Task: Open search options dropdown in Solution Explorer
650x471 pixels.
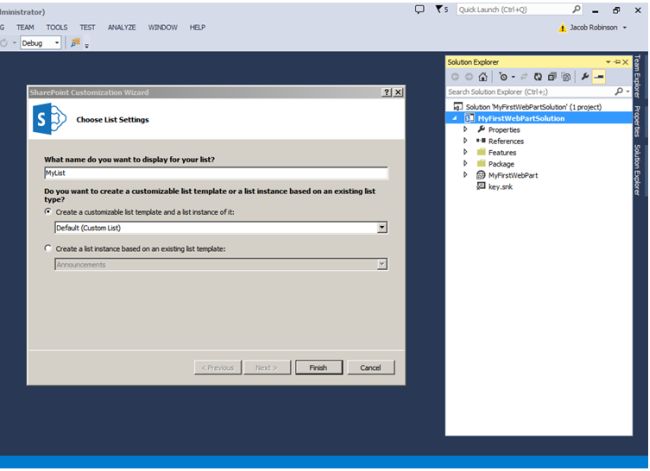Action: [628, 92]
